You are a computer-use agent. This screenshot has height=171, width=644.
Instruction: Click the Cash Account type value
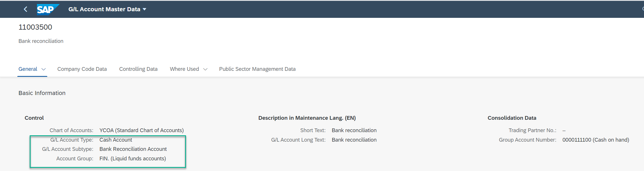116,140
